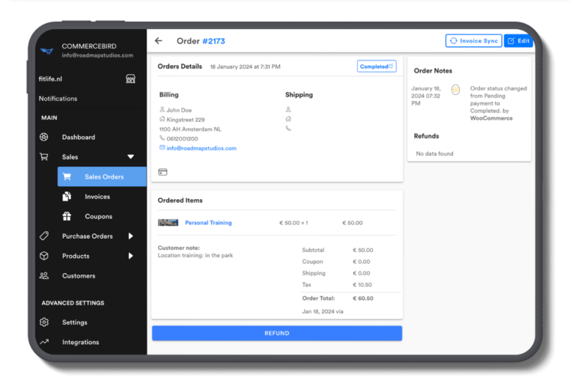Viewport: 575px width, 392px height.
Task: Expand the Sales menu arrow
Action: point(130,157)
